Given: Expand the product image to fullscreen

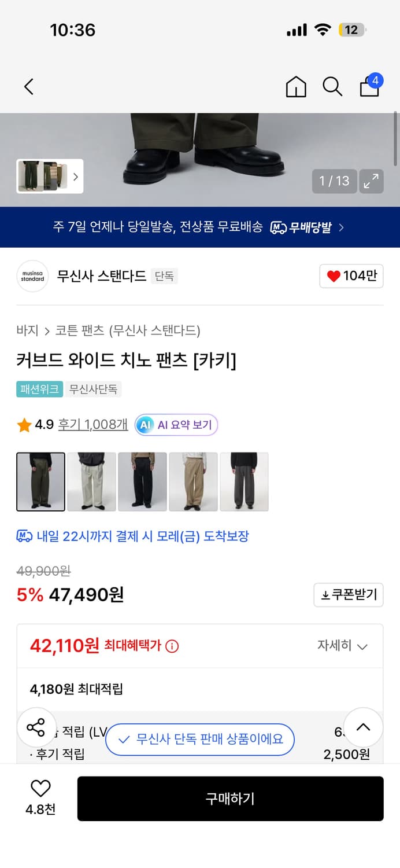Looking at the screenshot, I should tap(371, 181).
